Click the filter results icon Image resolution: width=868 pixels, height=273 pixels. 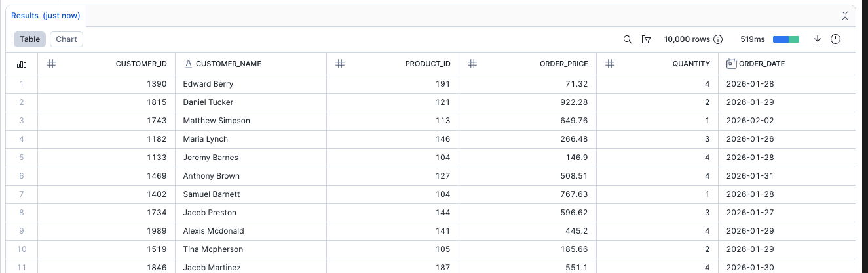[647, 39]
